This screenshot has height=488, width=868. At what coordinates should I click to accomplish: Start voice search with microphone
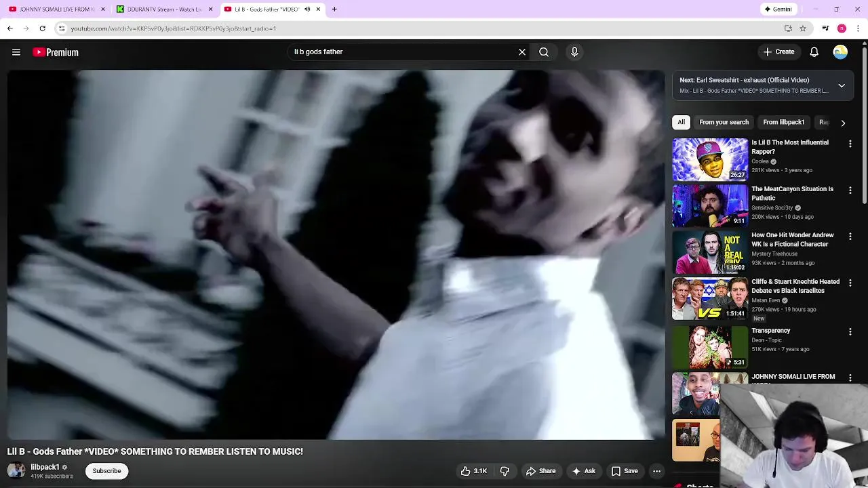click(x=574, y=52)
